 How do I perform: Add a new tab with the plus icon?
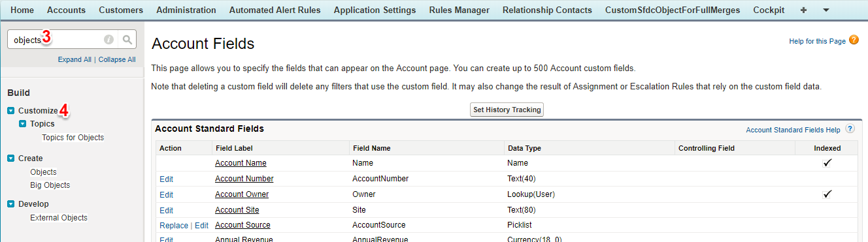point(803,10)
